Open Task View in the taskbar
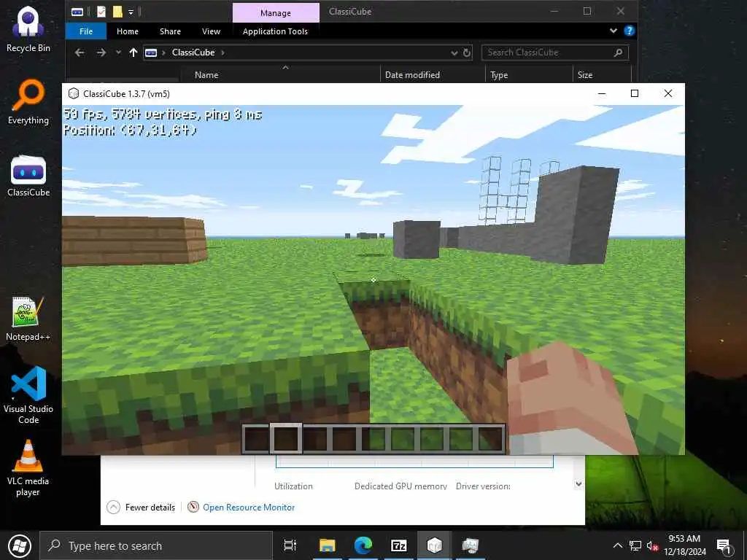This screenshot has width=747, height=560. (290, 545)
